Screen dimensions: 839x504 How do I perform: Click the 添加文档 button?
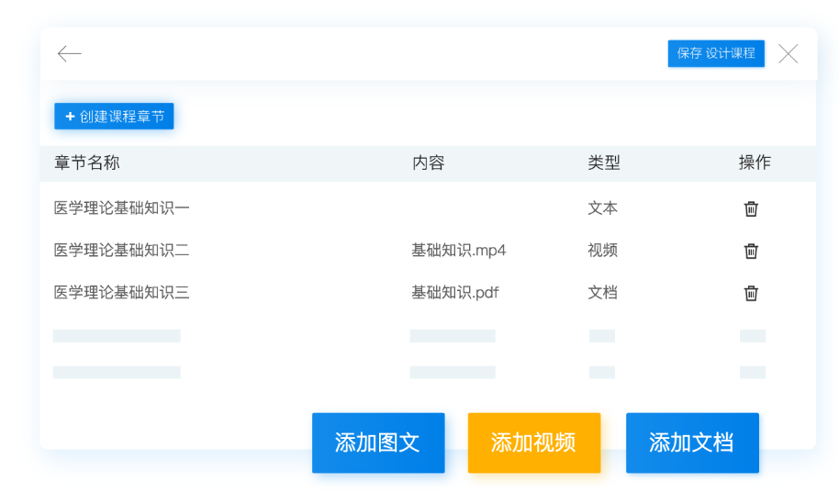click(x=692, y=442)
